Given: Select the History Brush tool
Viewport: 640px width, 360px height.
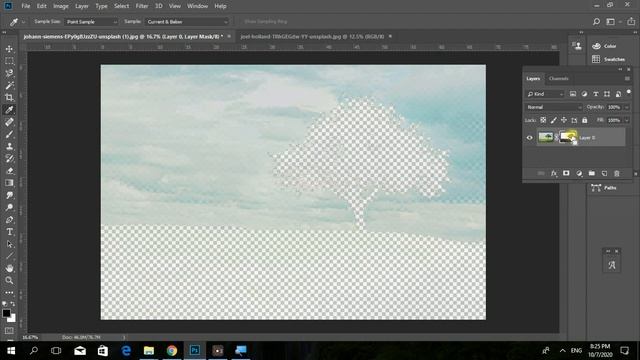Looking at the screenshot, I should (9, 158).
